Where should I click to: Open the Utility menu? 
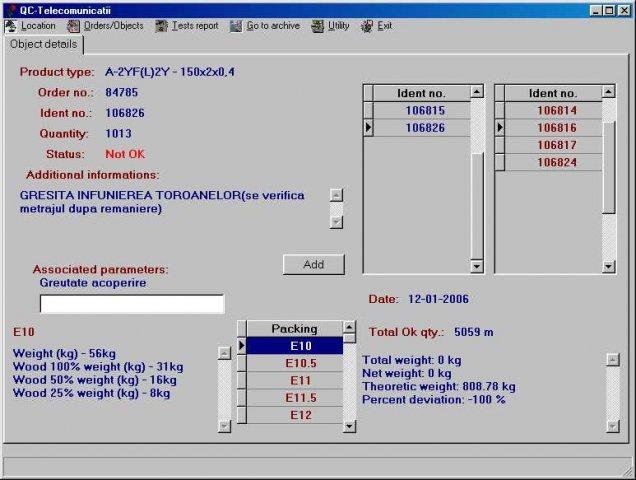coord(339,26)
